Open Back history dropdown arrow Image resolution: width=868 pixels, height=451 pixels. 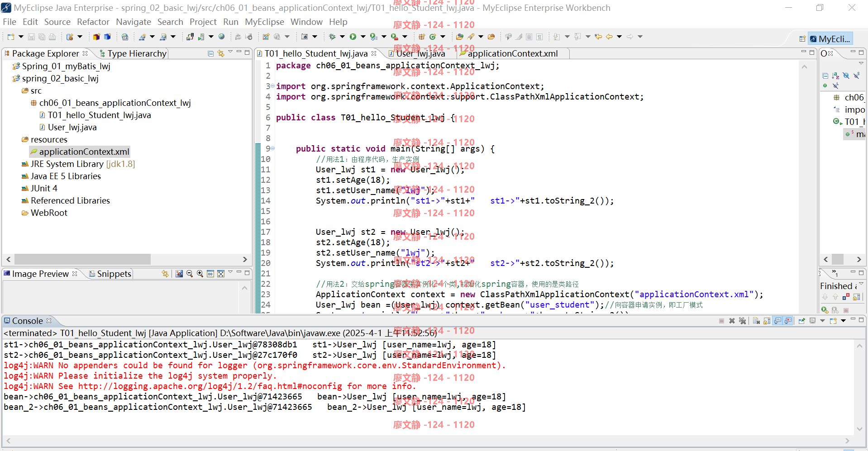click(x=619, y=37)
